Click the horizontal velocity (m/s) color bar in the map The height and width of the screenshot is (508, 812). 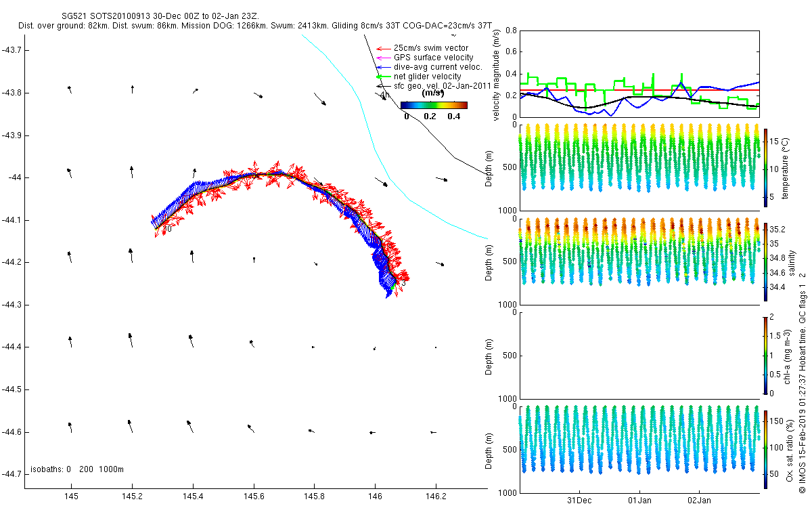pyautogui.click(x=434, y=105)
